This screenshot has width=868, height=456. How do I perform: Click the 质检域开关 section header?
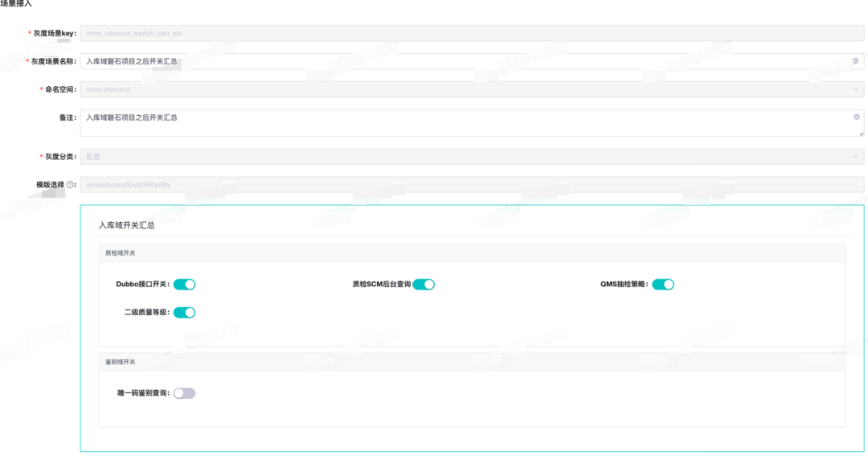point(472,253)
